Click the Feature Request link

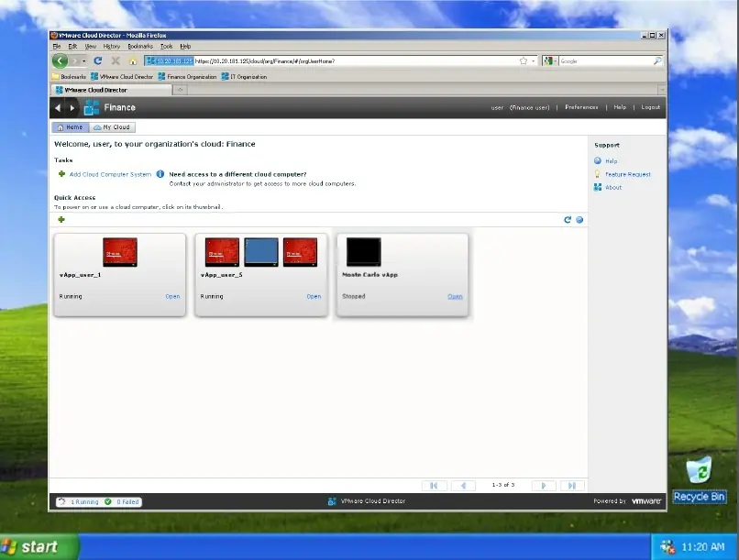point(628,174)
